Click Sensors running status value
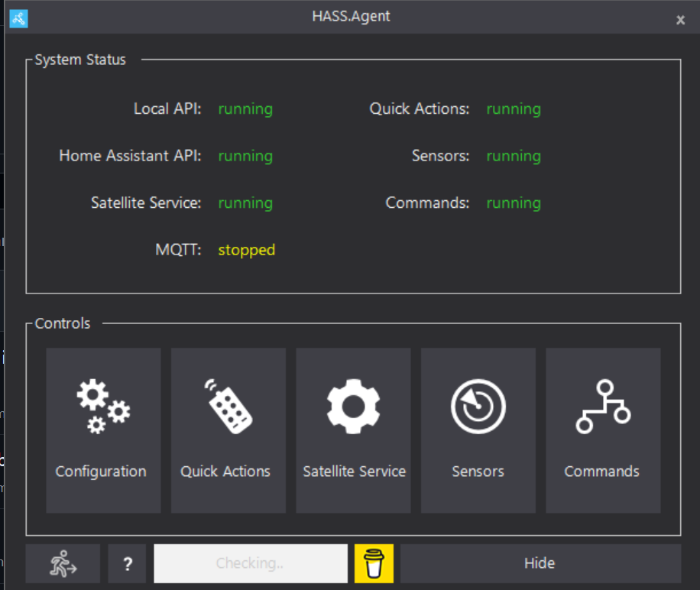This screenshot has height=590, width=700. pyautogui.click(x=514, y=156)
